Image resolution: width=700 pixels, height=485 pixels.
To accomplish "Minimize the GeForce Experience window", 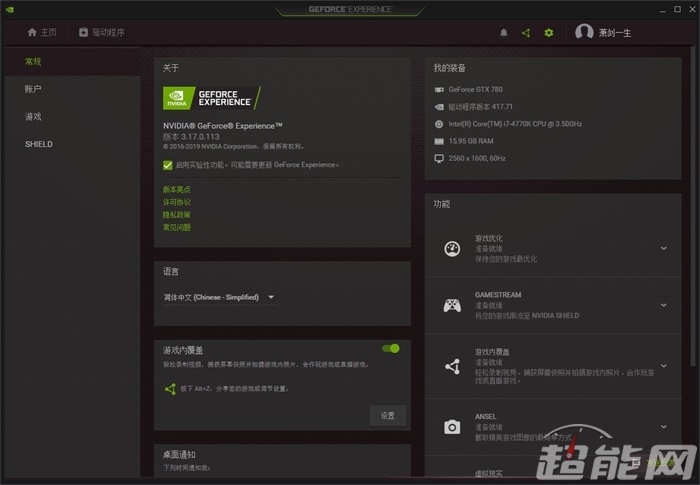I will [x=662, y=9].
